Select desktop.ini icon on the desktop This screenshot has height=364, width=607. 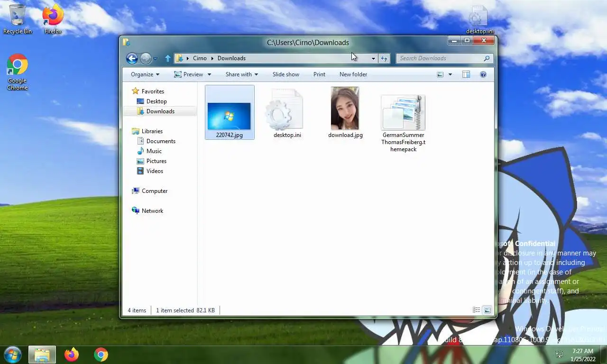point(479,20)
